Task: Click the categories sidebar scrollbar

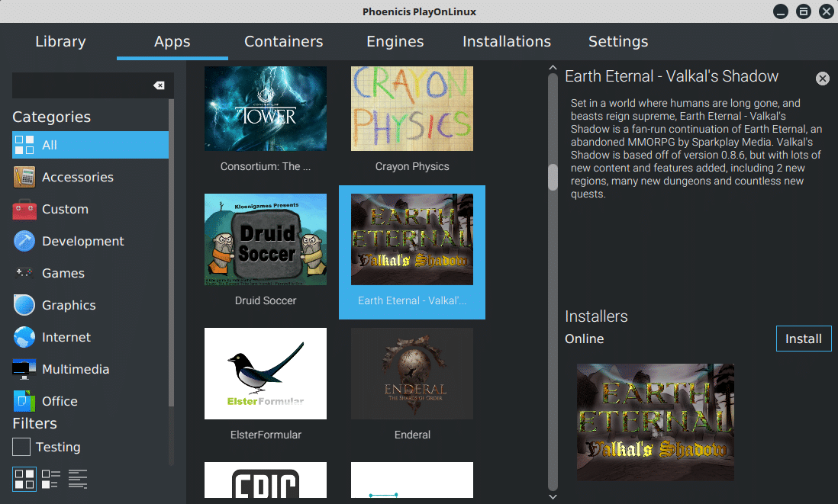Action: (171, 254)
